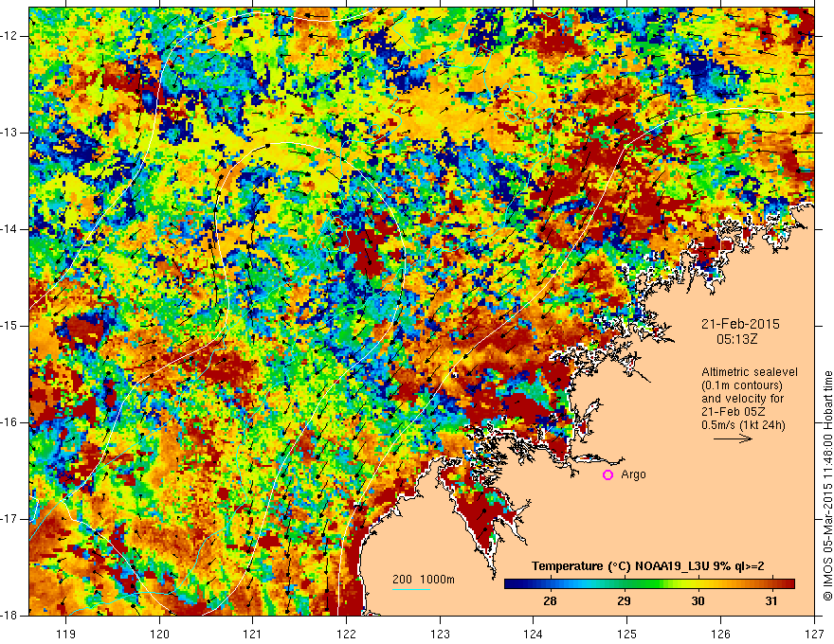Click the magenta Argo float marker circle

click(x=607, y=475)
